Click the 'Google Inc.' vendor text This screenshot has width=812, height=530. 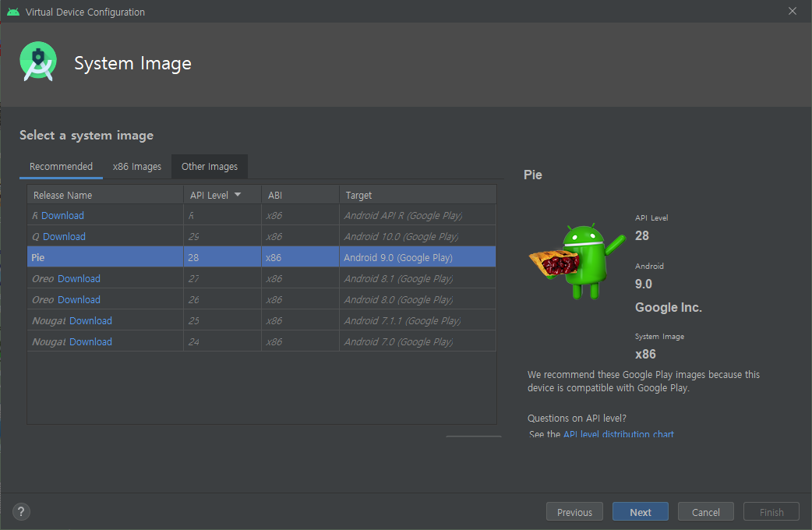(x=669, y=307)
